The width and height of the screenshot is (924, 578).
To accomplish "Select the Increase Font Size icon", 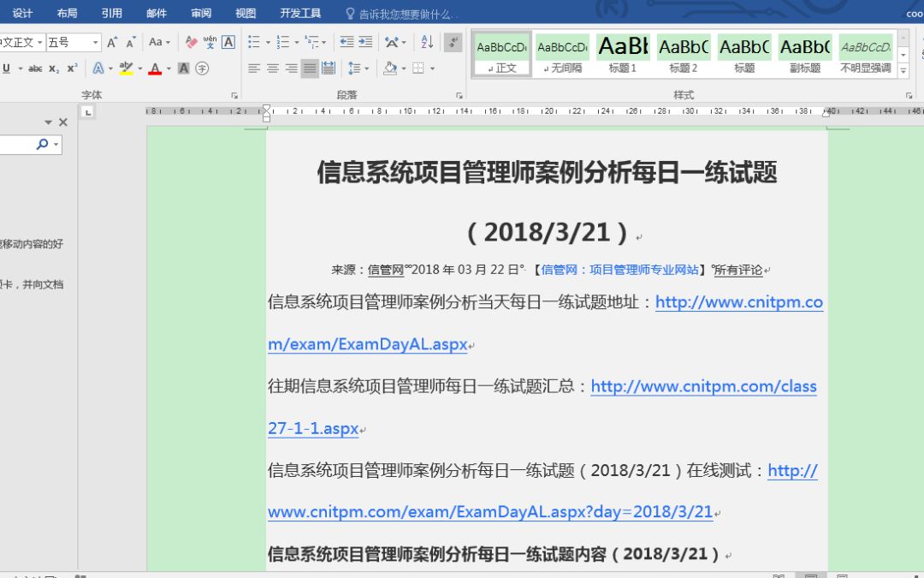I will click(x=111, y=41).
